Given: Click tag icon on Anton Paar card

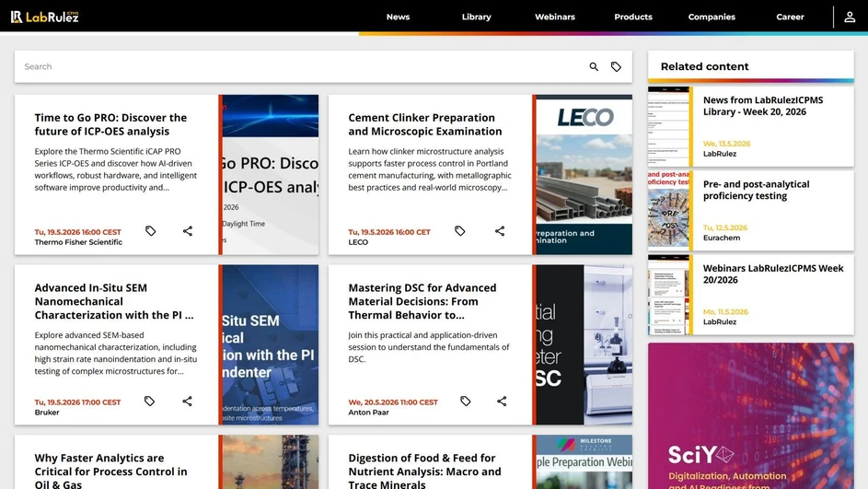Looking at the screenshot, I should [x=466, y=401].
